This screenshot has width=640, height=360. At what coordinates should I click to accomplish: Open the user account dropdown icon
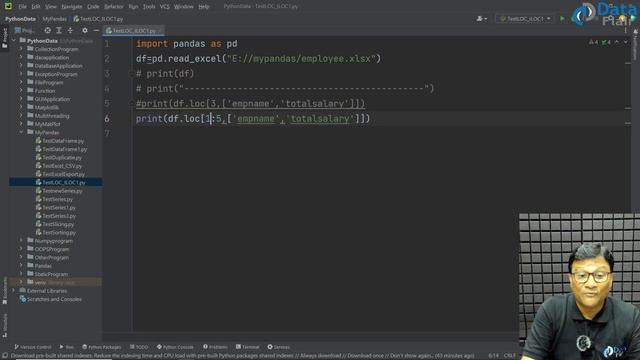(x=482, y=19)
